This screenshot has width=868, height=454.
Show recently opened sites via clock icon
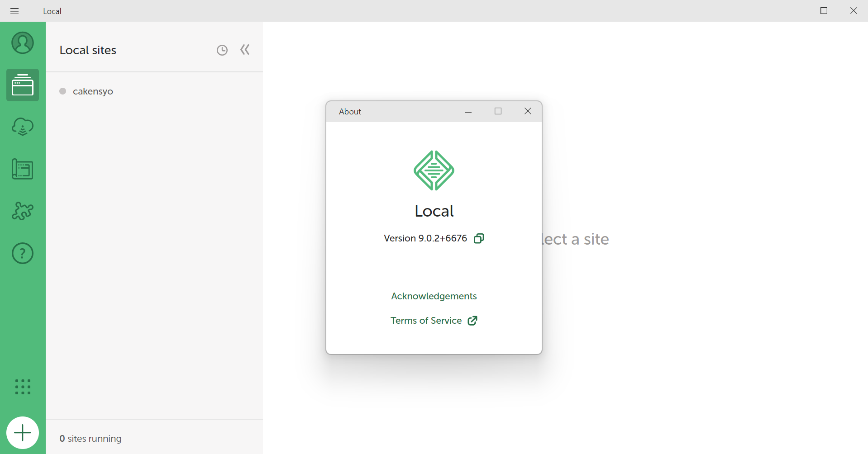(222, 50)
